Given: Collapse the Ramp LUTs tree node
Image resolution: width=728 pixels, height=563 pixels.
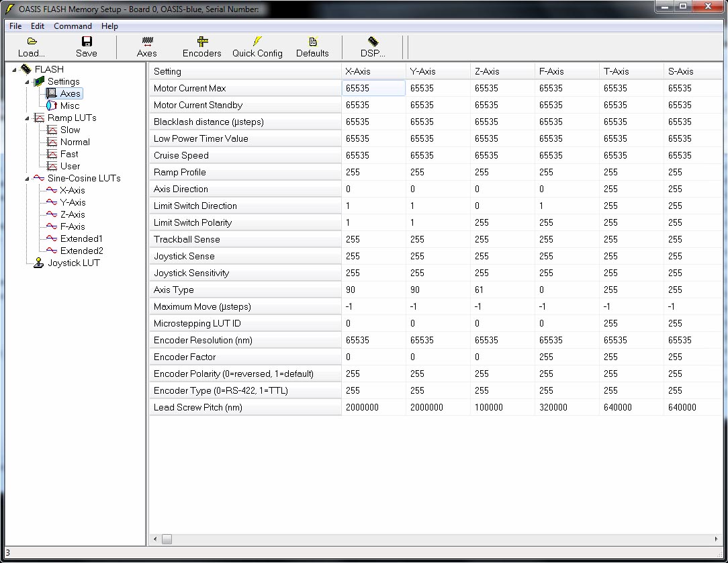Looking at the screenshot, I should click(x=27, y=118).
